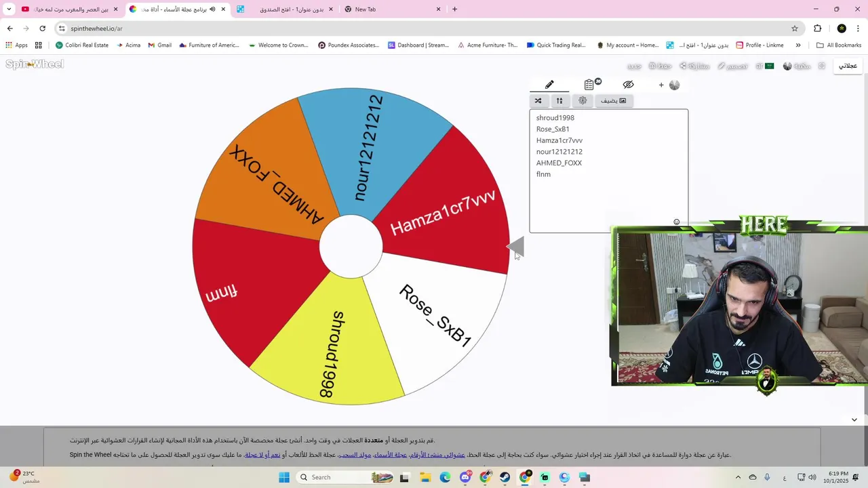Image resolution: width=868 pixels, height=488 pixels.
Task: Open the Chrome profile avatar
Action: tap(842, 28)
